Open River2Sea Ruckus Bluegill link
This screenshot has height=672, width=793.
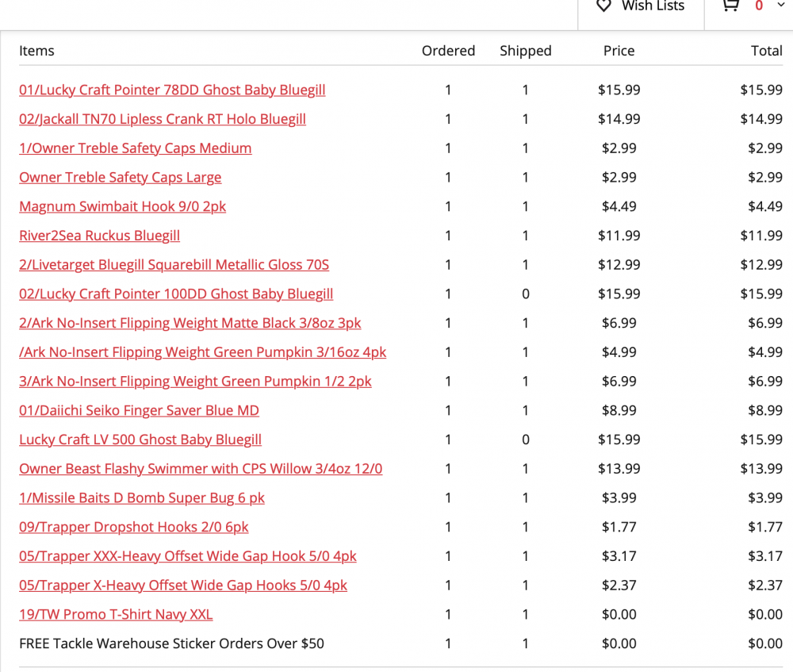[100, 236]
